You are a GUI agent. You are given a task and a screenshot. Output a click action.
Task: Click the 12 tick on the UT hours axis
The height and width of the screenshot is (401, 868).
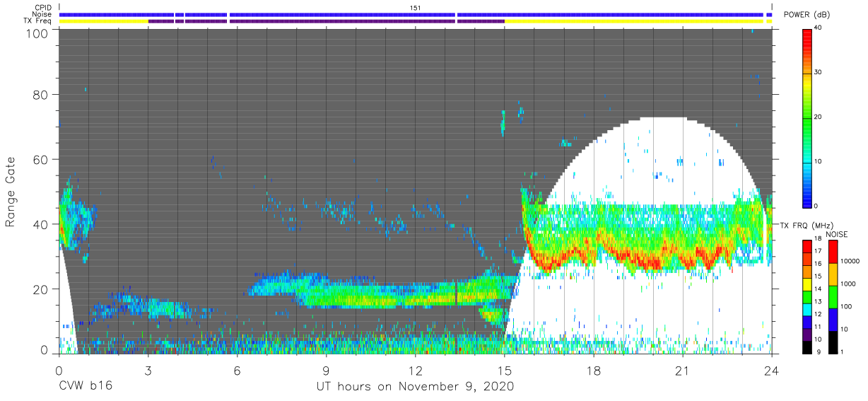click(415, 369)
